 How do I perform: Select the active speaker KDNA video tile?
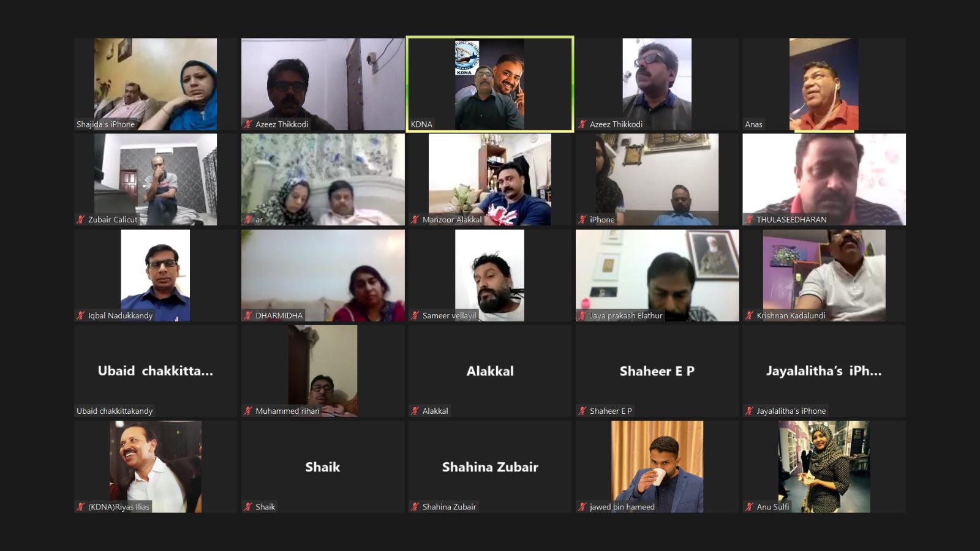coord(490,84)
